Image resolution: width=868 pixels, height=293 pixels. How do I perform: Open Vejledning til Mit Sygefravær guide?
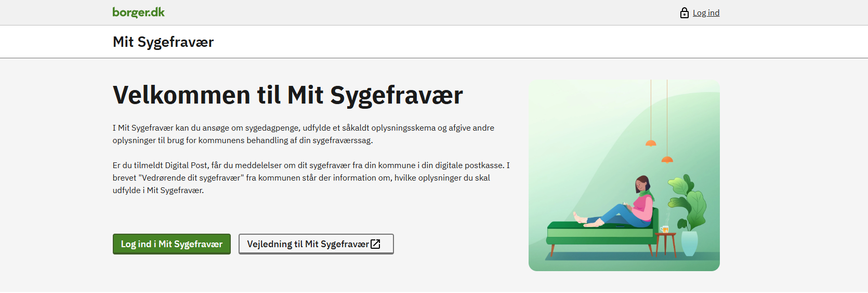point(308,244)
